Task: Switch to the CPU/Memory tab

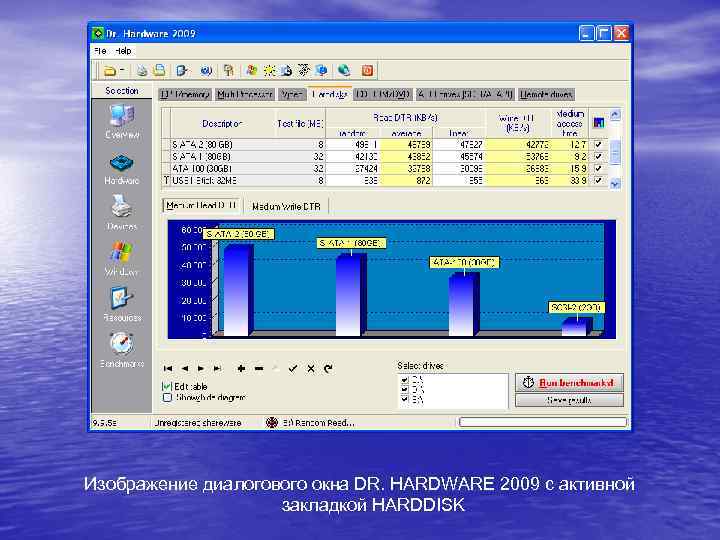Action: tap(185, 95)
